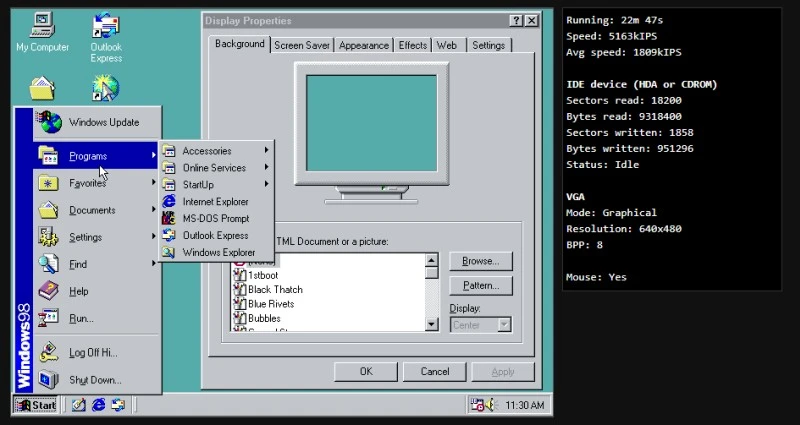Click the Online Services folder icon in submenu

pos(169,168)
